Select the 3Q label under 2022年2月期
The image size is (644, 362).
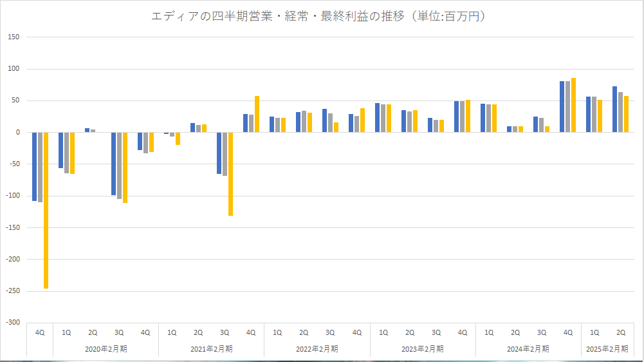click(330, 333)
